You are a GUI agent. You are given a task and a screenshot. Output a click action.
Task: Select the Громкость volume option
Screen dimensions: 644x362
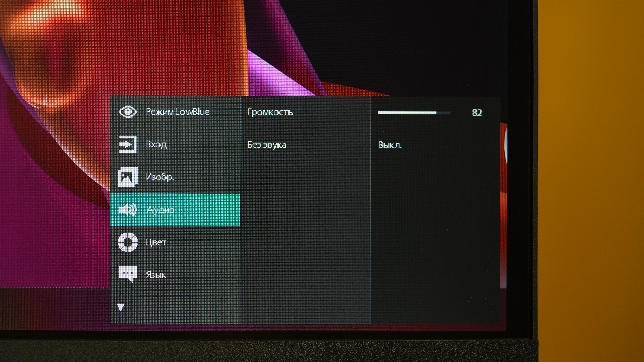tap(270, 112)
